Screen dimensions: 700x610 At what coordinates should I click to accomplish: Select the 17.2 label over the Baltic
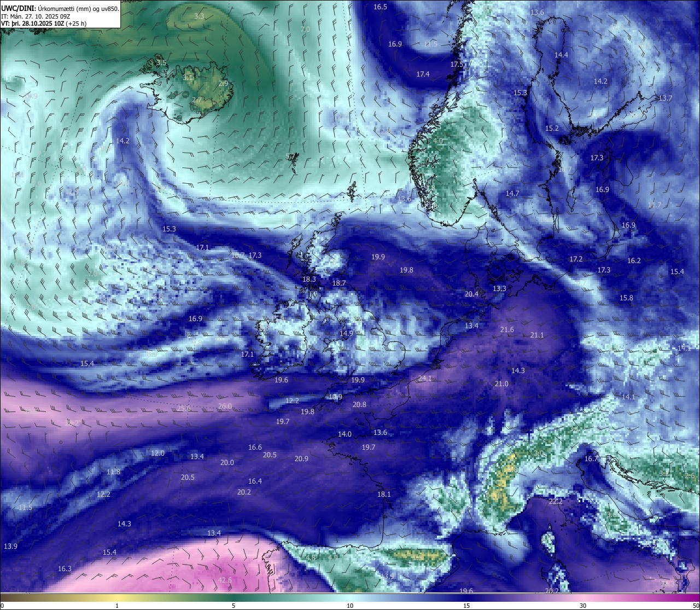point(576,259)
